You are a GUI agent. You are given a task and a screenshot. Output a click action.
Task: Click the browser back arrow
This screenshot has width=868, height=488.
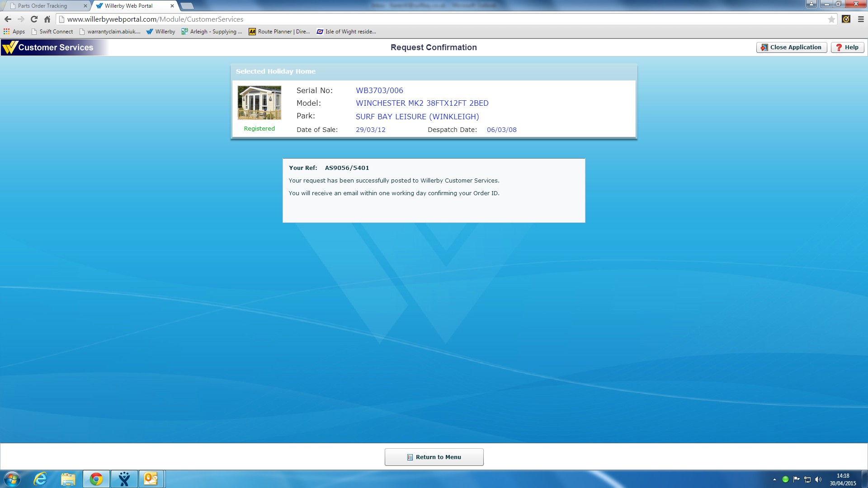[x=8, y=19]
